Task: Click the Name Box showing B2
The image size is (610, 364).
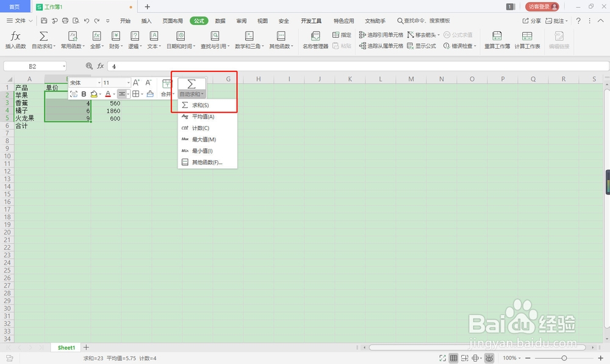Action: pyautogui.click(x=35, y=66)
